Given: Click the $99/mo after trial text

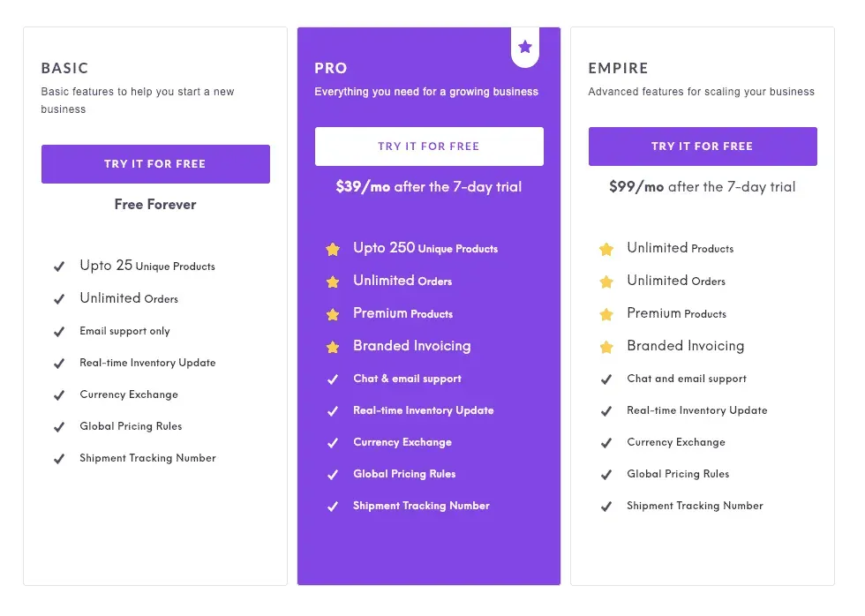Looking at the screenshot, I should (702, 187).
